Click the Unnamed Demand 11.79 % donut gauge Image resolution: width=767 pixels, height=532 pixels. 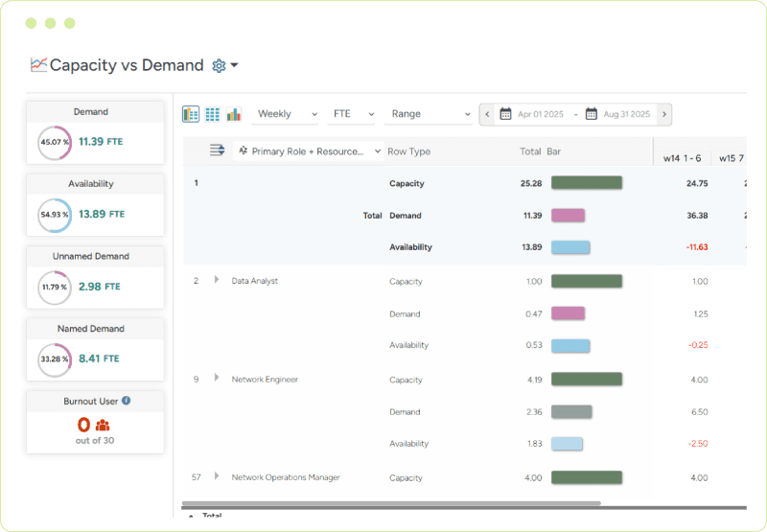(x=55, y=287)
